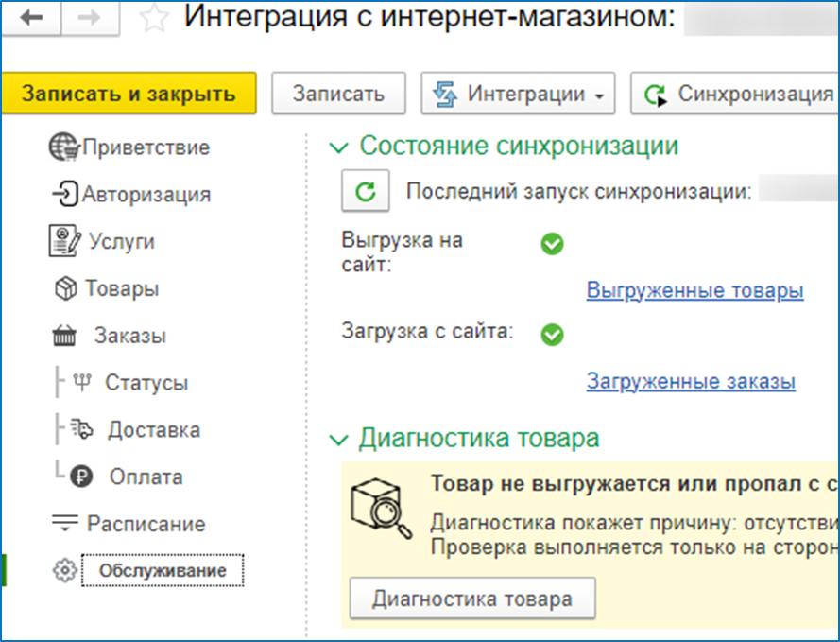840x642 pixels.
Task: Open the Заказы section
Action: (x=130, y=336)
